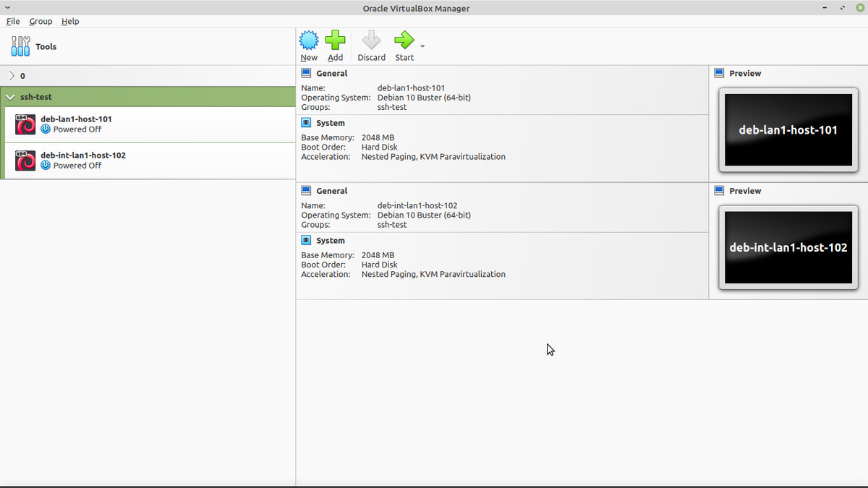This screenshot has width=868, height=488.
Task: Click the Preview monitor icon for deb-lan1-host-101
Action: pyautogui.click(x=719, y=73)
